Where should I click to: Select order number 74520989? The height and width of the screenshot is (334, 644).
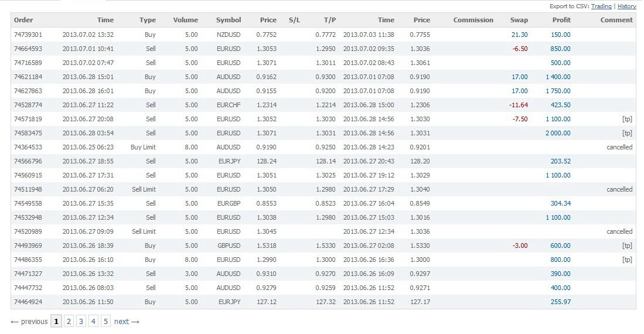point(28,231)
